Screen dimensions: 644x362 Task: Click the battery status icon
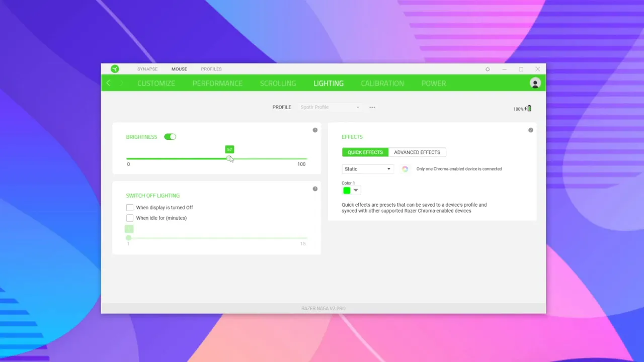528,109
